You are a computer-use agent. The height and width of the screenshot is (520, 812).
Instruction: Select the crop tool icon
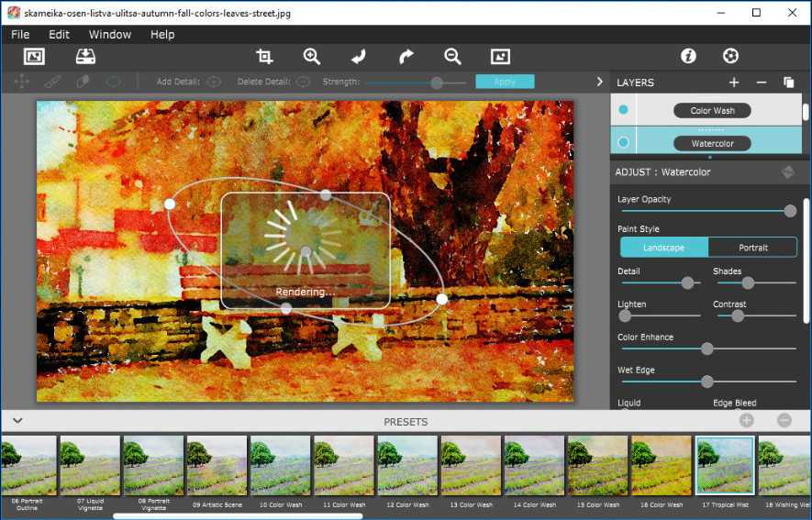264,57
